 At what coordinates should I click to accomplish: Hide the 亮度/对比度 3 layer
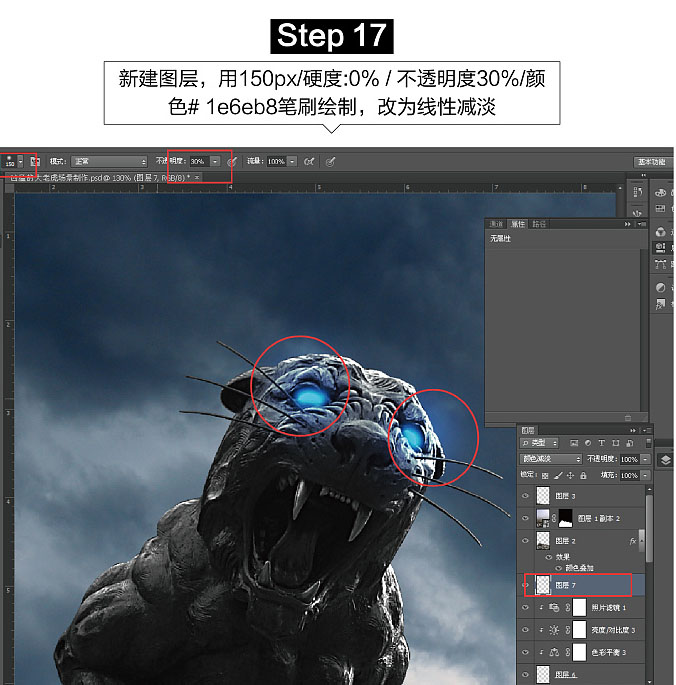525,630
